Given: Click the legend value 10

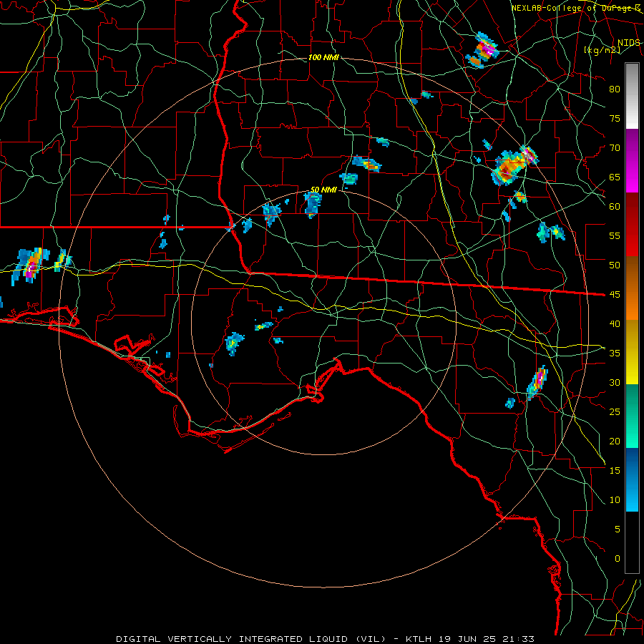Looking at the screenshot, I should click(x=615, y=500).
